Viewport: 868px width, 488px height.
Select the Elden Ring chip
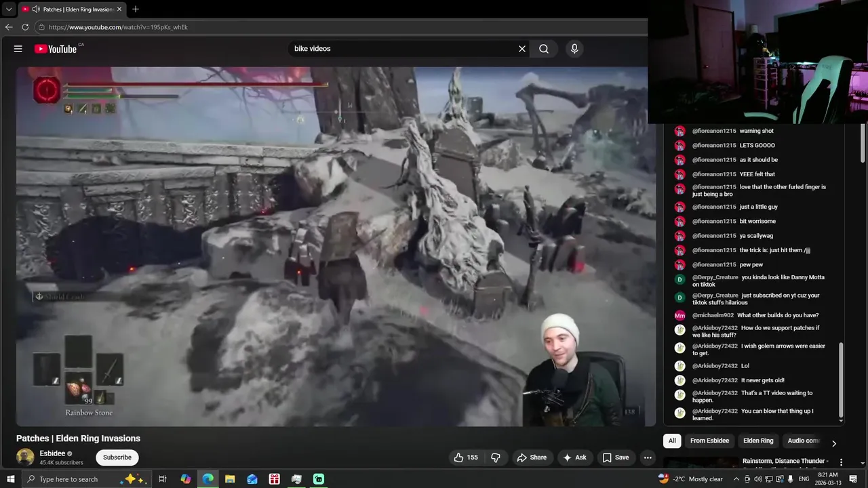758,441
